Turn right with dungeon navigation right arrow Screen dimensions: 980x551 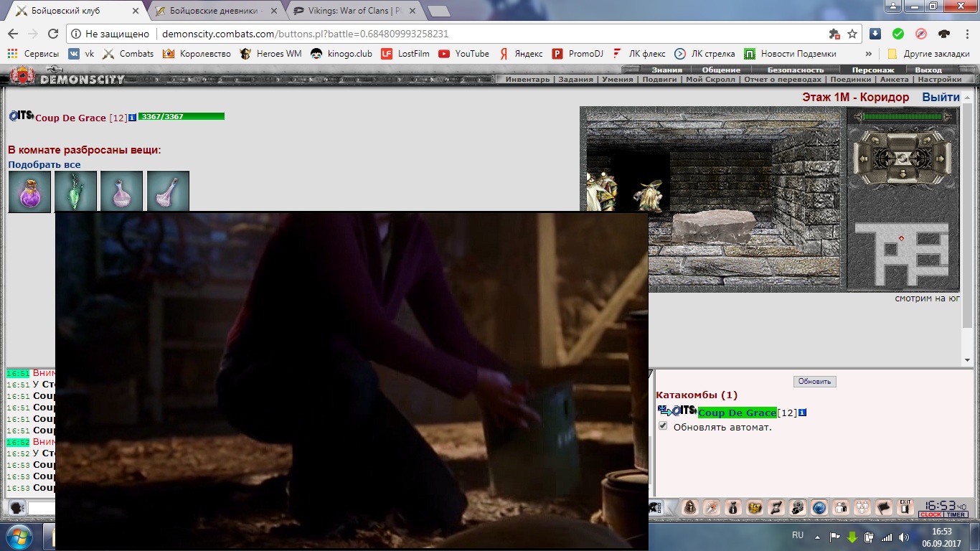click(940, 159)
